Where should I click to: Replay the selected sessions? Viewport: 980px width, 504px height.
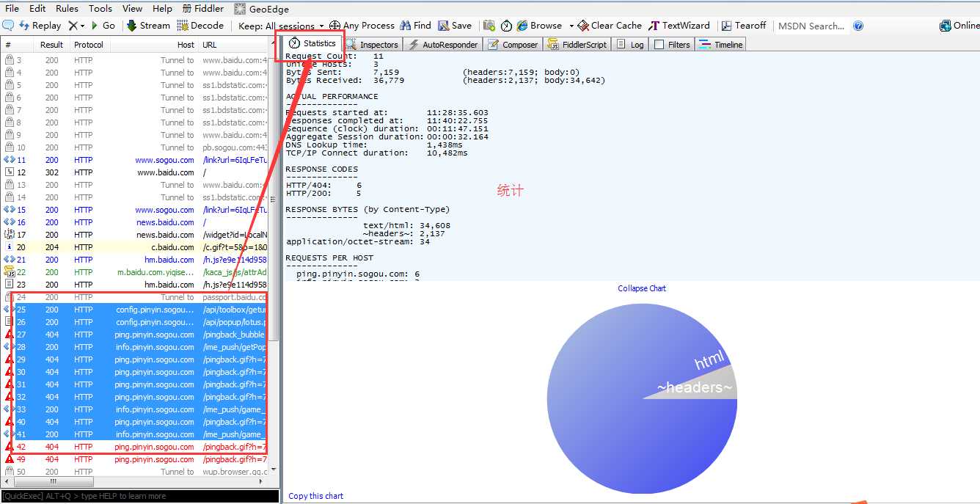tap(40, 26)
